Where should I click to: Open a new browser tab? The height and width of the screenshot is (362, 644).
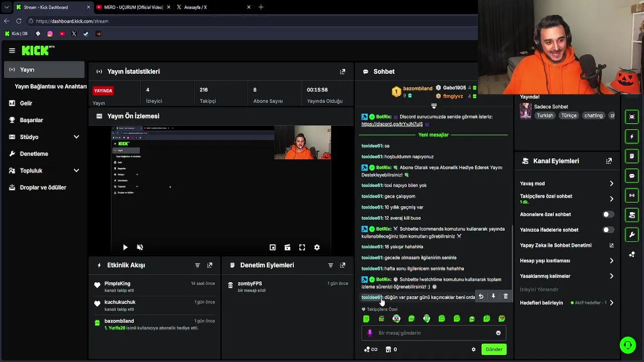coord(261,7)
